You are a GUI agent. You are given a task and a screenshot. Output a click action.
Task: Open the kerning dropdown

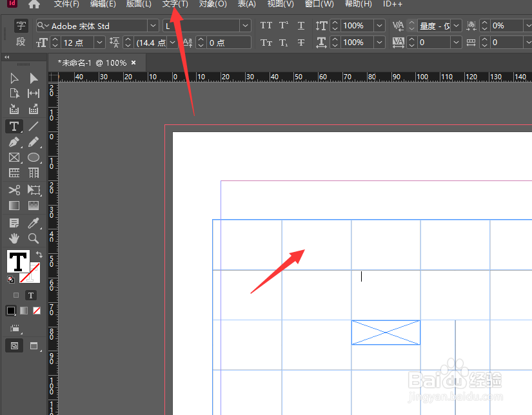[x=457, y=25]
